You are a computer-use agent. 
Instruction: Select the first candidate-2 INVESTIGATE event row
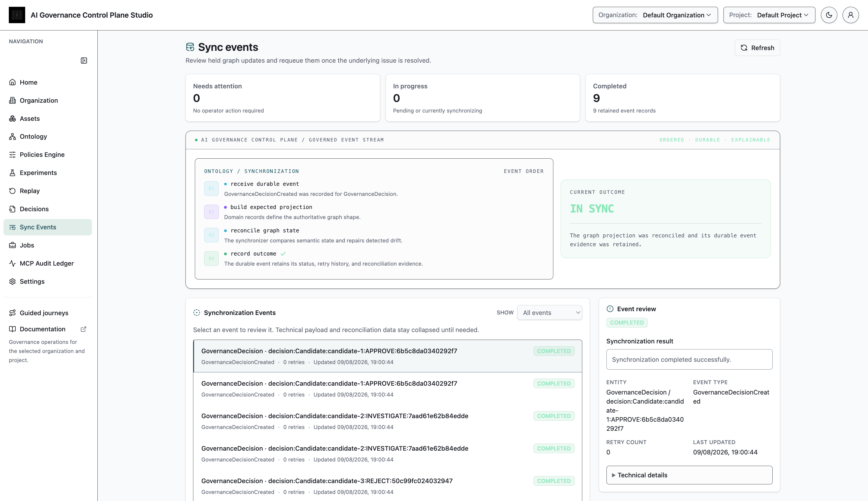[388, 421]
